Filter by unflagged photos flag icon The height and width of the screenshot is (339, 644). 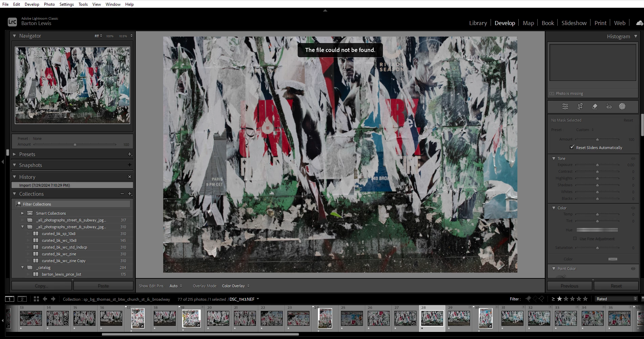[x=535, y=299]
